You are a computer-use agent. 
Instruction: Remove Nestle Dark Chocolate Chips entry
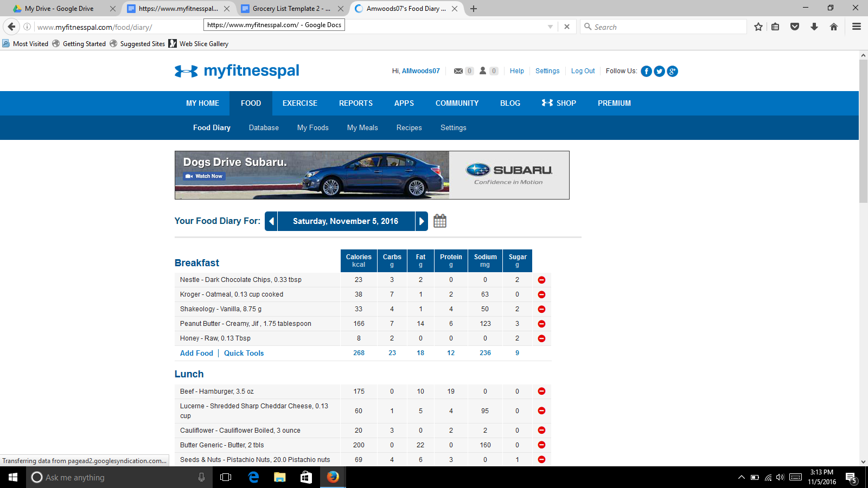(541, 280)
